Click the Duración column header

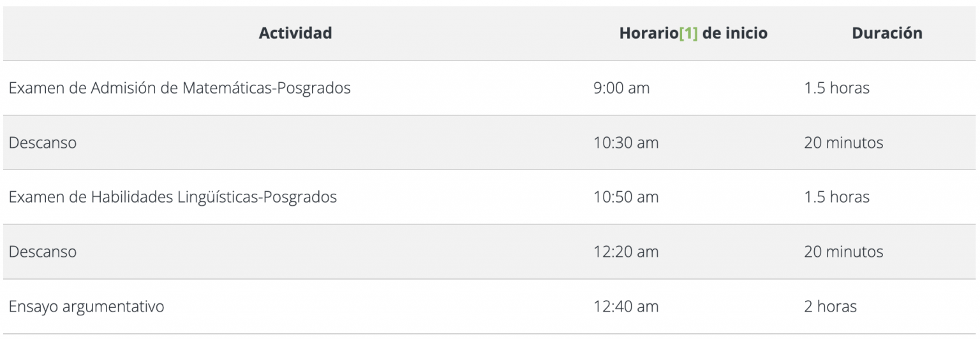(887, 33)
